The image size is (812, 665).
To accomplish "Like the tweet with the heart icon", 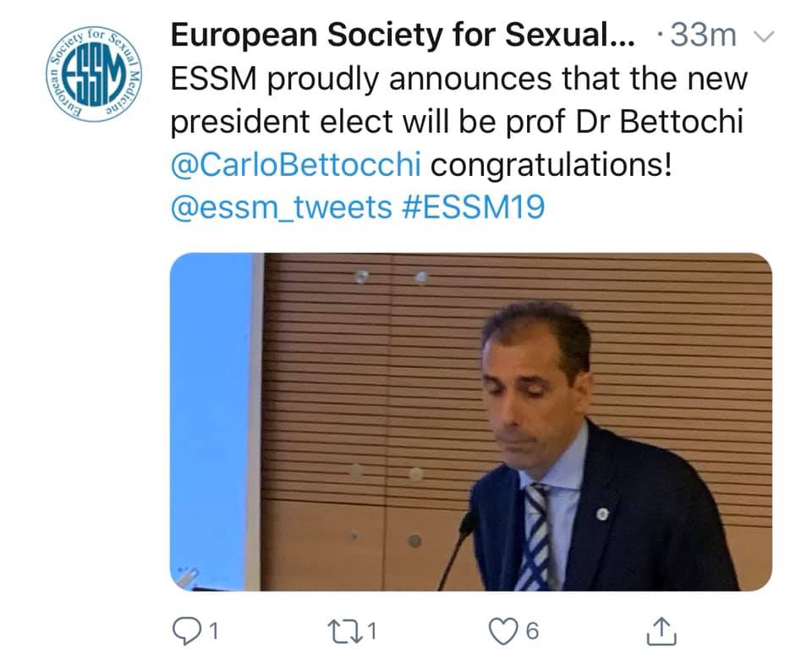I will click(503, 631).
